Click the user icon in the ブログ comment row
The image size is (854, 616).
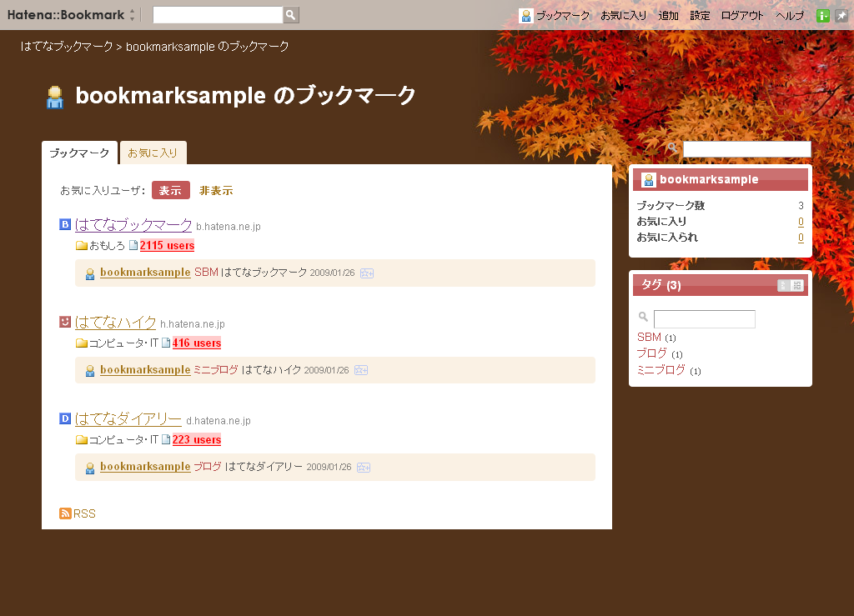(90, 468)
